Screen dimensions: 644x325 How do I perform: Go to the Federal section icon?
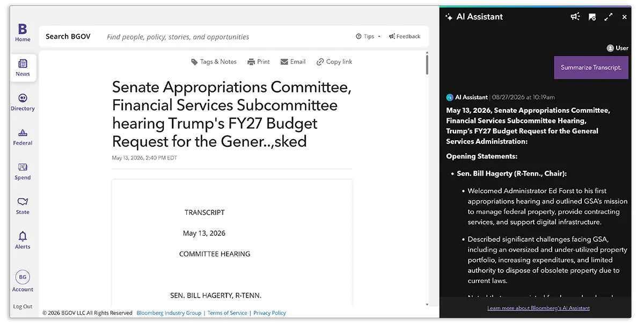(x=23, y=133)
